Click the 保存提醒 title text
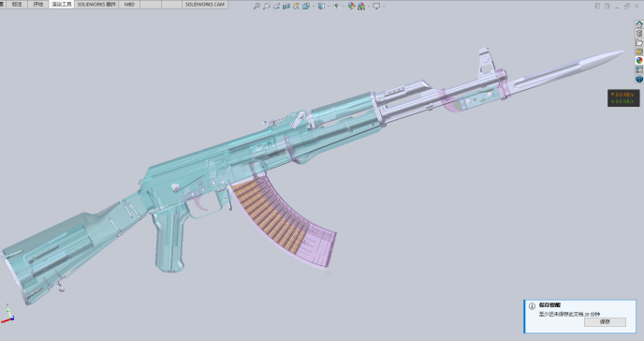Viewport: 644px width, 341px height. pyautogui.click(x=549, y=305)
